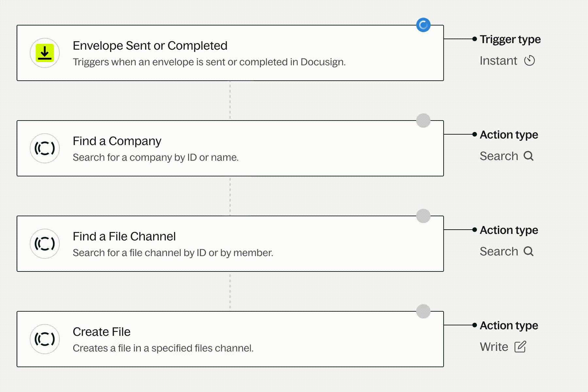The image size is (588, 392).
Task: Click the Instant clock icon
Action: [530, 61]
